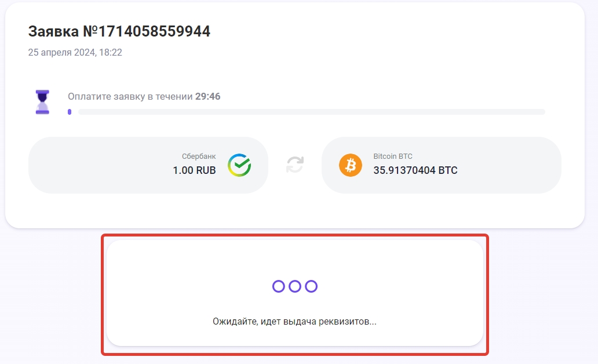Click the 29:46 countdown timer
The image size is (598, 364).
tap(207, 96)
